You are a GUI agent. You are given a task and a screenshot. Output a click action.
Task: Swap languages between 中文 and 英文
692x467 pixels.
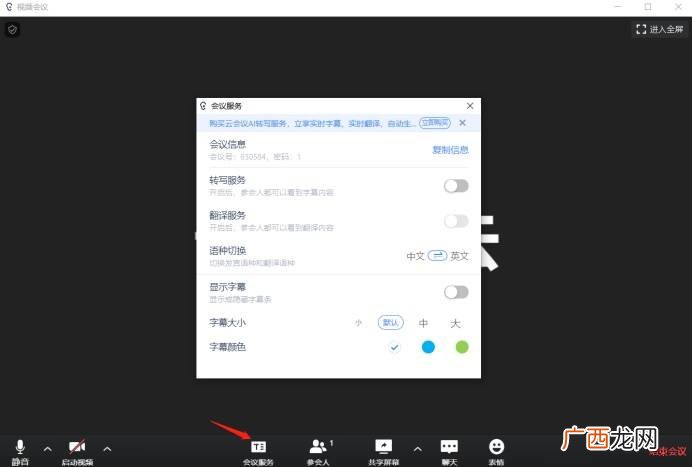click(x=437, y=256)
